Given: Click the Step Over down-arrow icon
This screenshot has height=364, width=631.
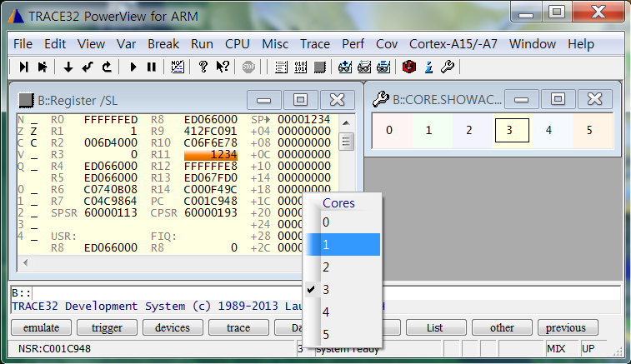Looking at the screenshot, I should point(68,67).
